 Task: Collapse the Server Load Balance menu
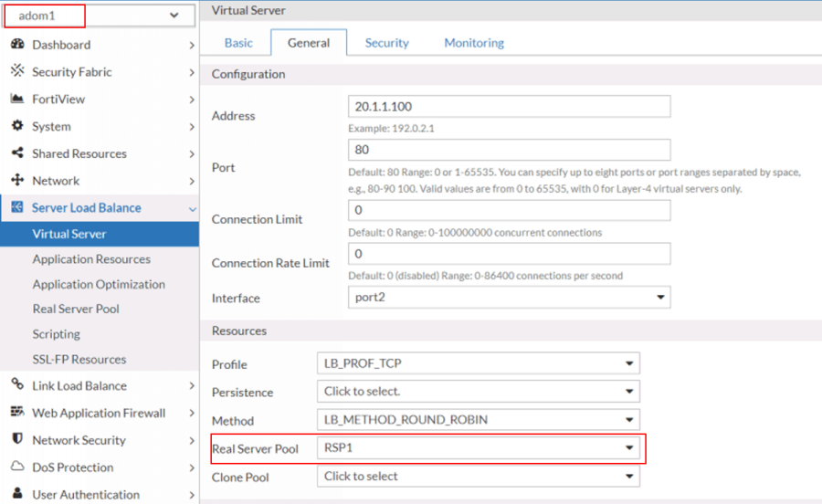click(x=191, y=208)
